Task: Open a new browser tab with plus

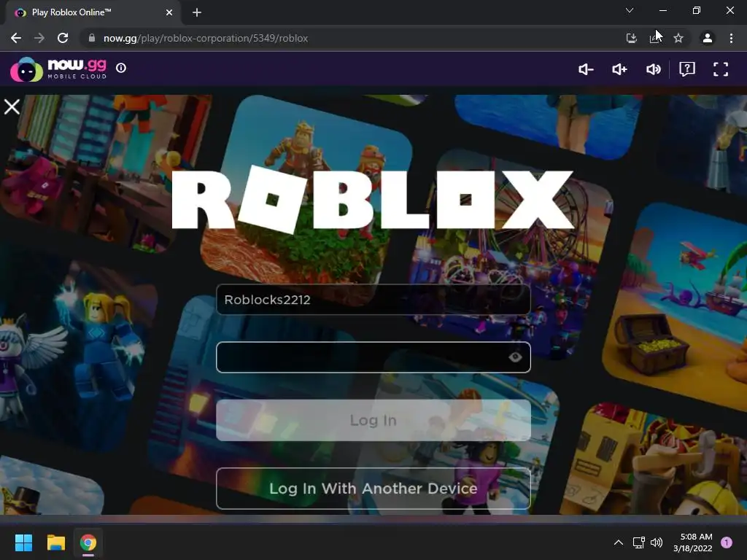Action: pyautogui.click(x=197, y=12)
